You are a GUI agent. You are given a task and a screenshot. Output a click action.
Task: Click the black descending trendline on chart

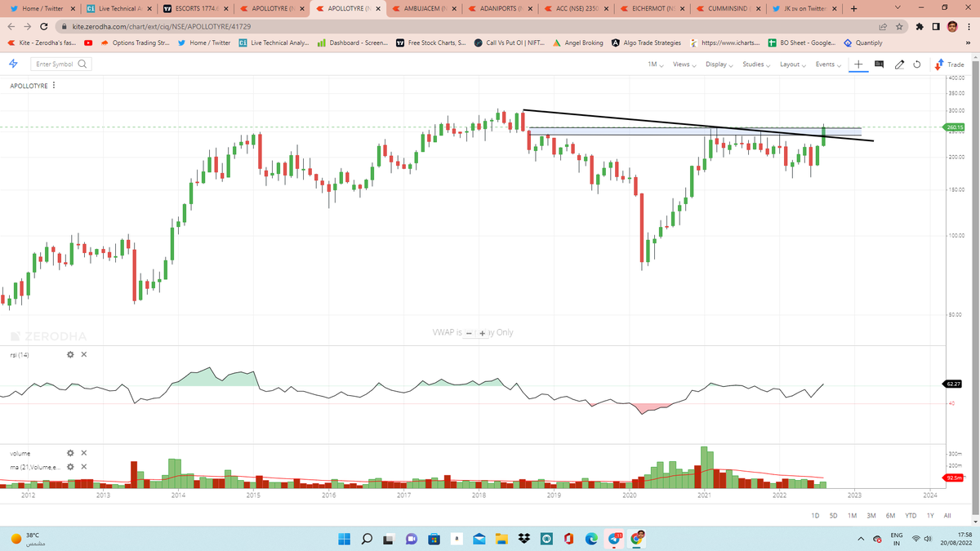click(698, 125)
